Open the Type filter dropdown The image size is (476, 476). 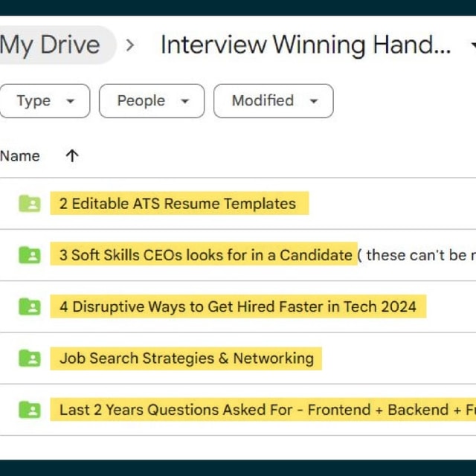point(45,101)
